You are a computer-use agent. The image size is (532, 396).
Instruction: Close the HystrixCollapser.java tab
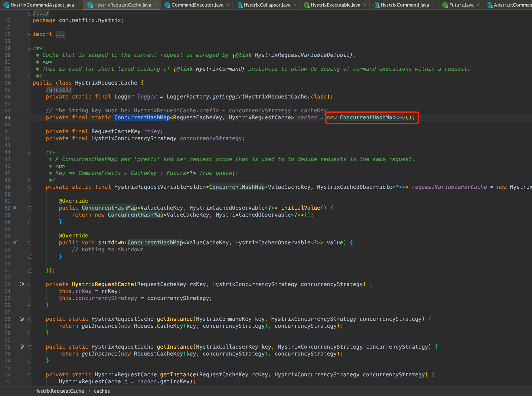pyautogui.click(x=295, y=5)
